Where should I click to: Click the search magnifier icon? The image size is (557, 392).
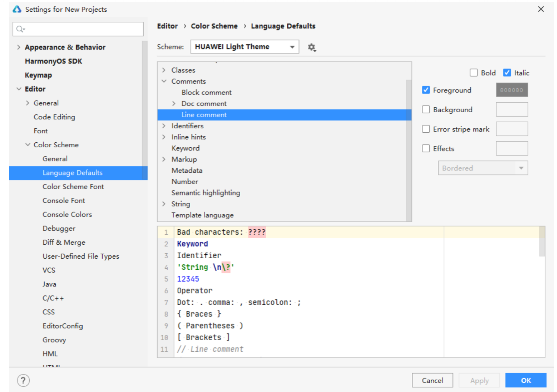tap(20, 29)
